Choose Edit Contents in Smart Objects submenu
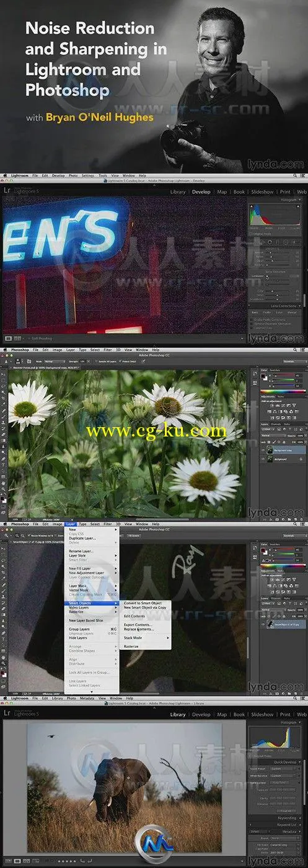Image resolution: width=308 pixels, height=868 pixels. click(x=134, y=616)
